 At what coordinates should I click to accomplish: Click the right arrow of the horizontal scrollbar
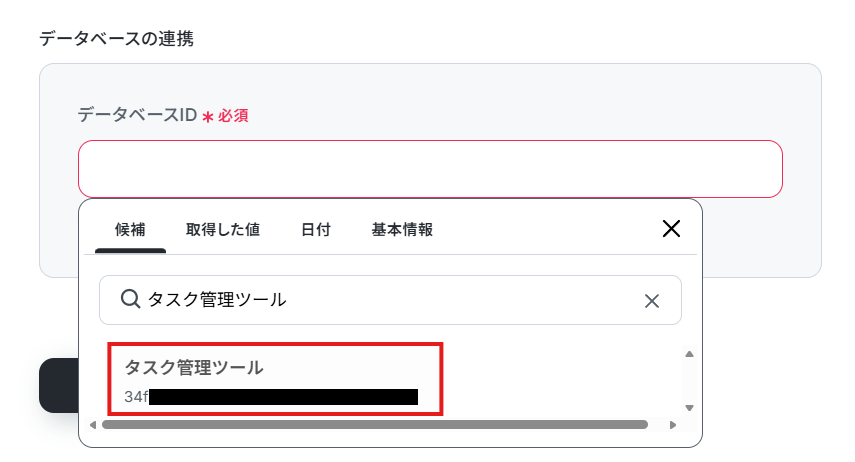tap(673, 425)
